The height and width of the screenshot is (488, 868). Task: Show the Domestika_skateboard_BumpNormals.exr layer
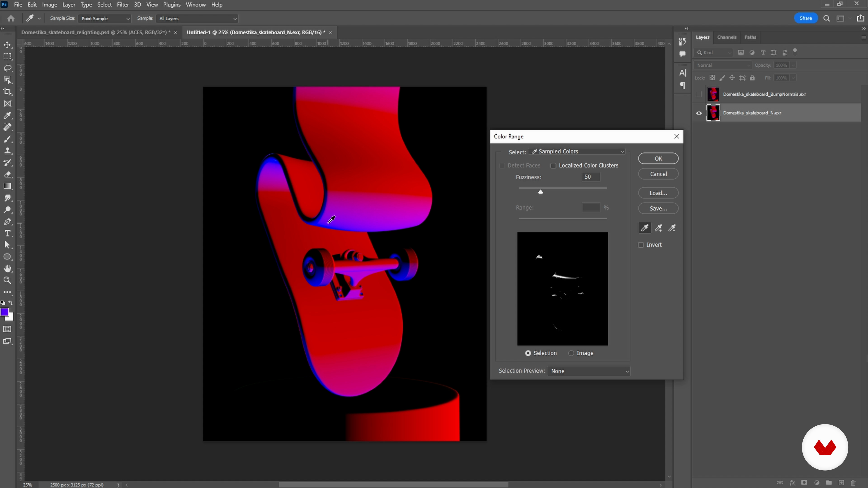pyautogui.click(x=699, y=94)
